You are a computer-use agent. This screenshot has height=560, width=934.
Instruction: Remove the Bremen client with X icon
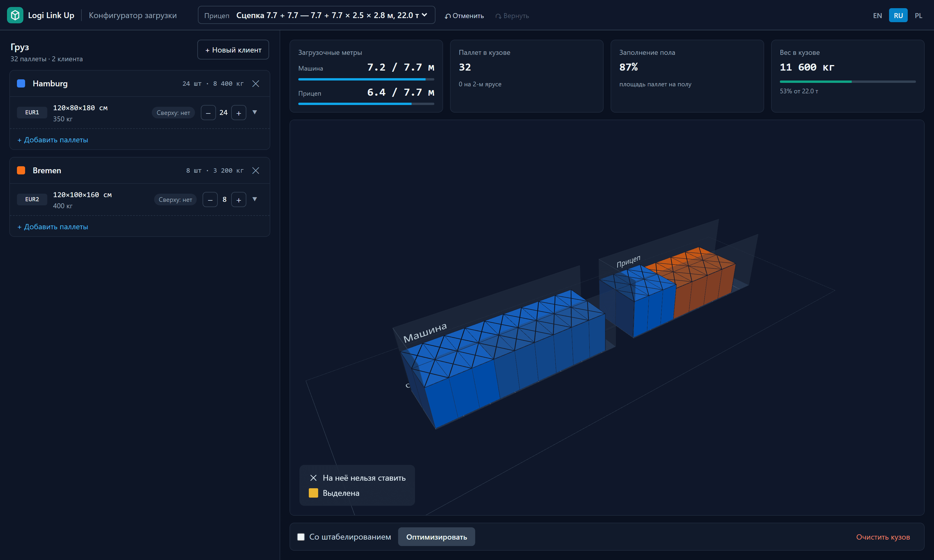256,171
